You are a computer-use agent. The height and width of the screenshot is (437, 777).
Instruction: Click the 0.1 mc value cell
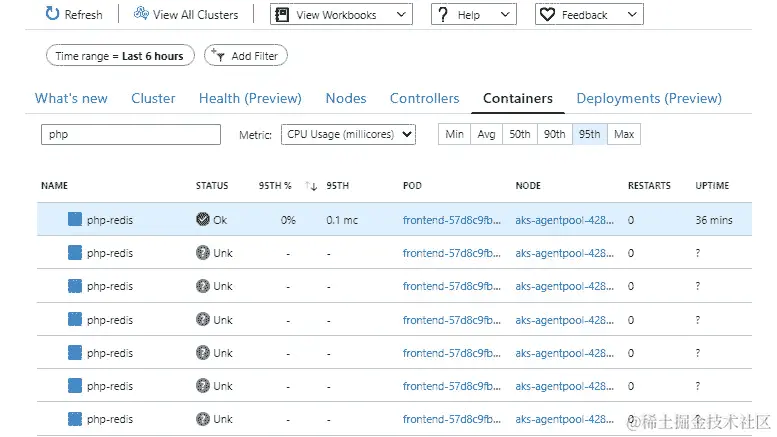point(342,220)
